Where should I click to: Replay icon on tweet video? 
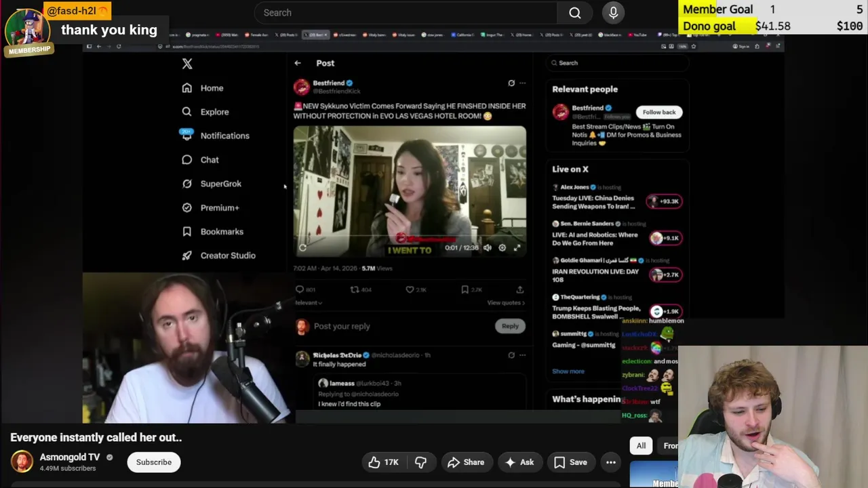click(303, 247)
